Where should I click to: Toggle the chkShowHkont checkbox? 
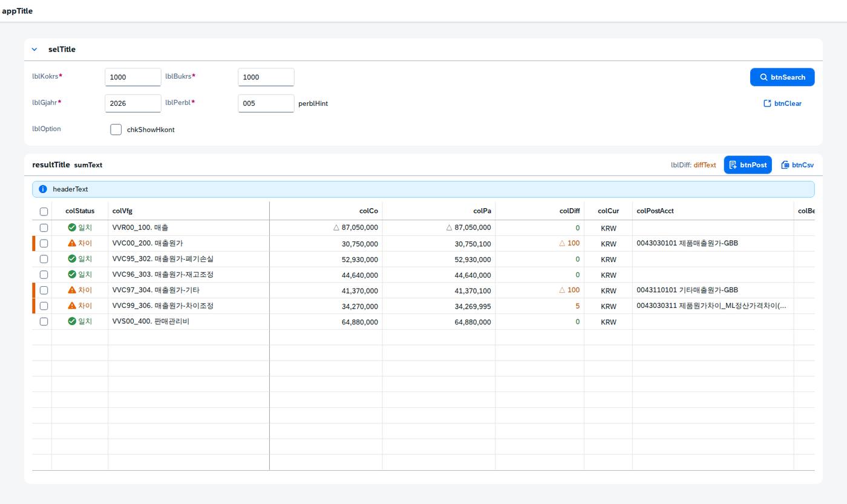[x=116, y=129]
